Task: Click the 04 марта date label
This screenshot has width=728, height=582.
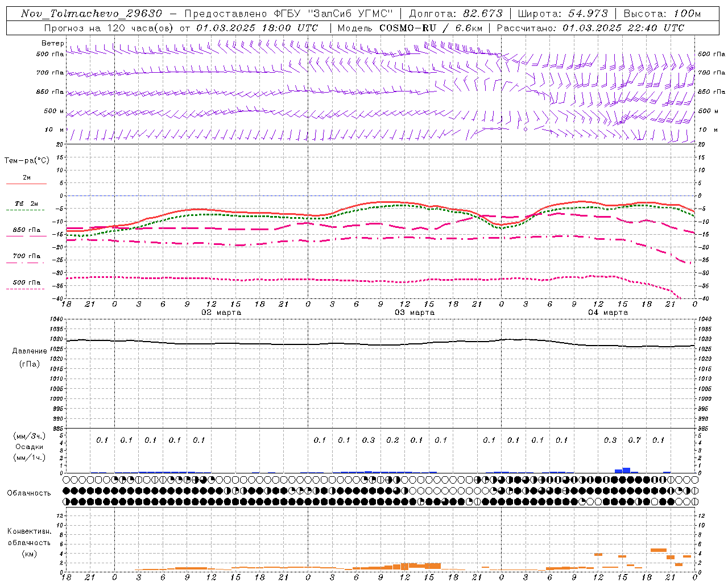Action: pyautogui.click(x=608, y=313)
